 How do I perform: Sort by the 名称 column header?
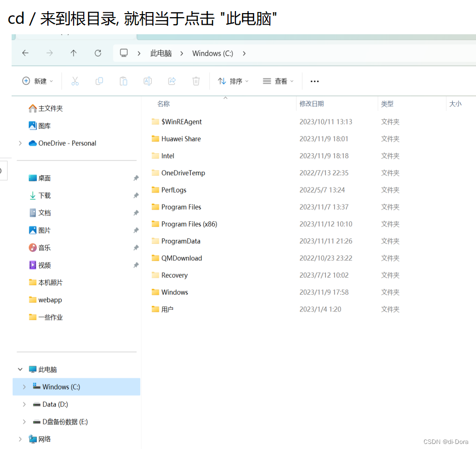(163, 104)
